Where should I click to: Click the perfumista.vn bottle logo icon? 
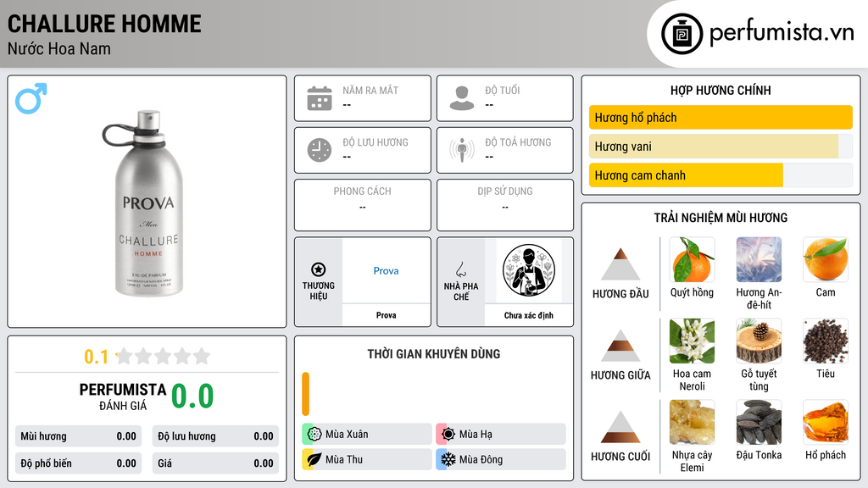(682, 34)
